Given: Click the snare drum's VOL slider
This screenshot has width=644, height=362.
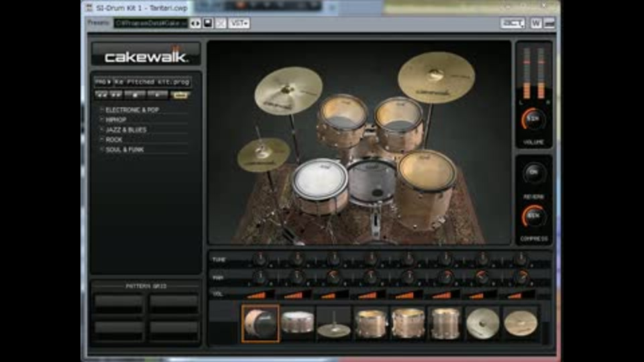Looking at the screenshot, I should (x=297, y=294).
